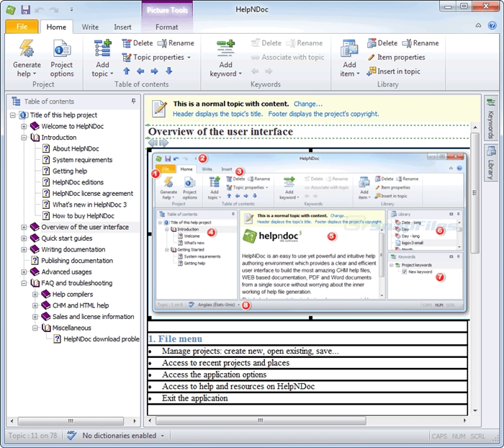Delete the selected topic in Table of contents group

click(138, 43)
